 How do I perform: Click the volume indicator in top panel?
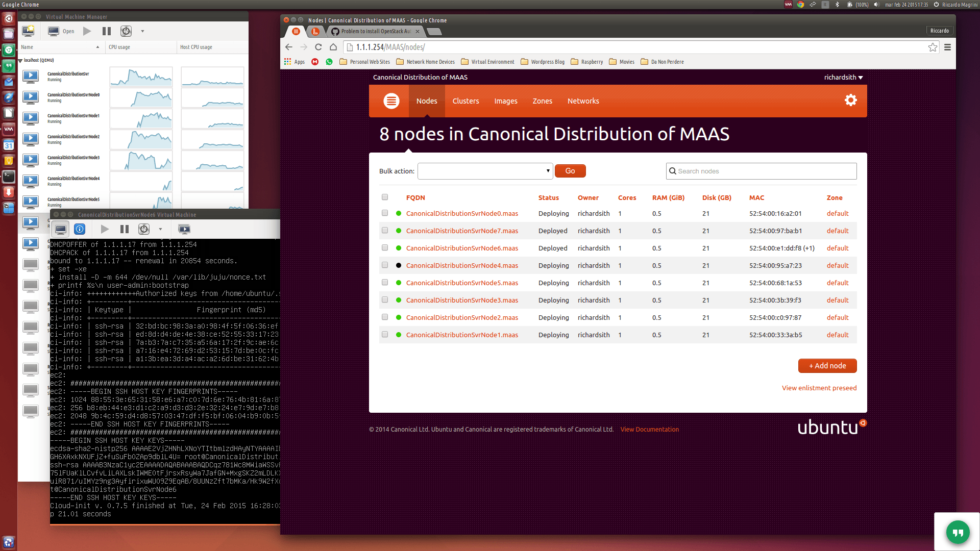pyautogui.click(x=876, y=5)
